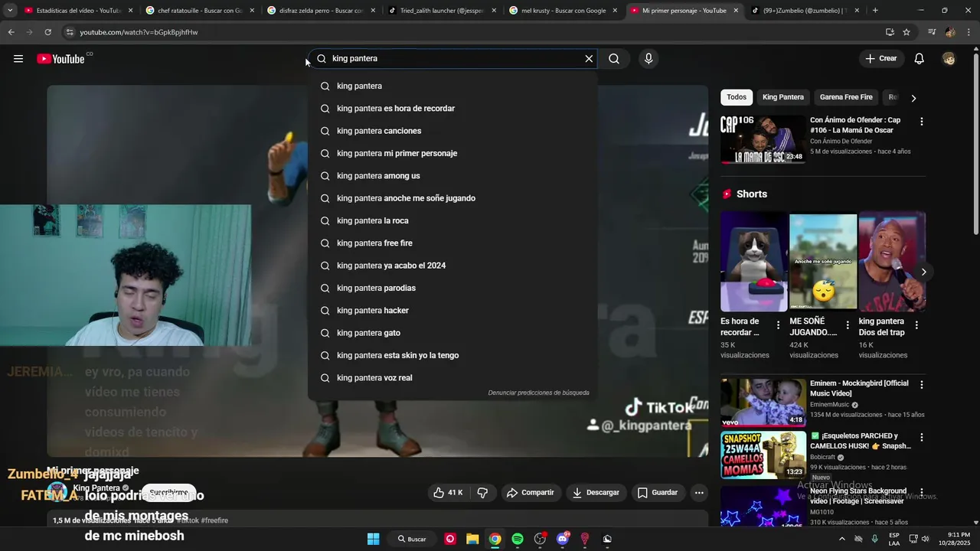Open 'Con Ánimo de Ofender Cap #106' thumbnail

[x=763, y=139]
